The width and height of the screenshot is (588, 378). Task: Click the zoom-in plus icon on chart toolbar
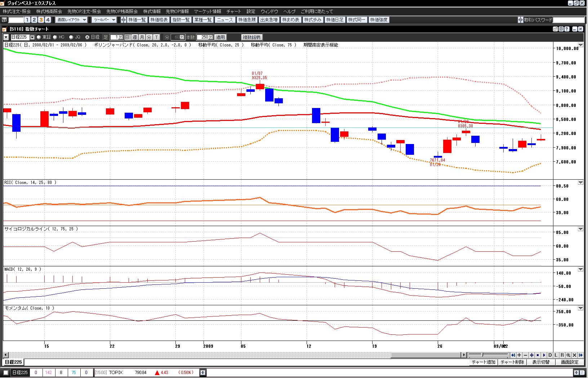[x=519, y=355]
